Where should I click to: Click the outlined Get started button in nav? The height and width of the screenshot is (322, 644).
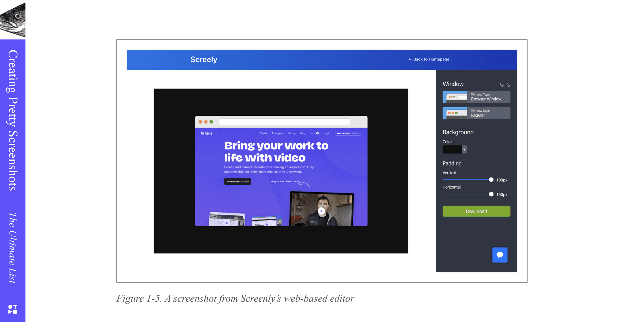348,133
